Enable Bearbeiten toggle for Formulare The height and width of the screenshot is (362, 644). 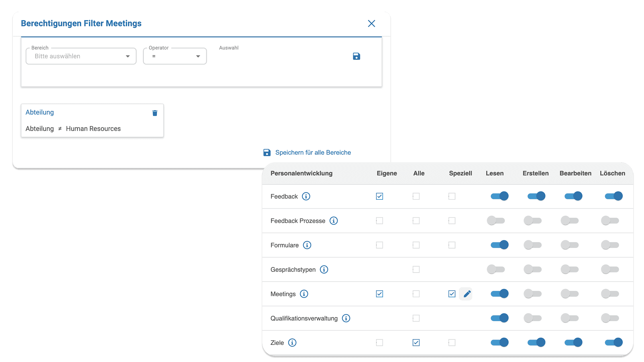click(x=570, y=245)
